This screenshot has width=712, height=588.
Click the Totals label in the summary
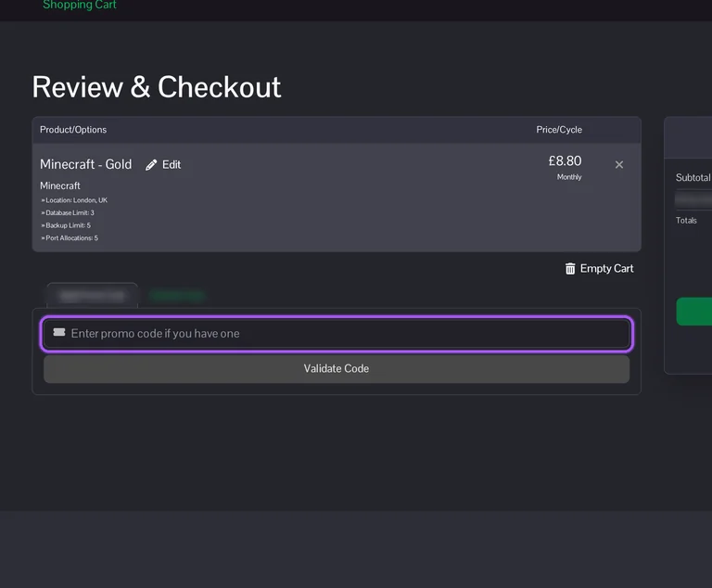(686, 221)
